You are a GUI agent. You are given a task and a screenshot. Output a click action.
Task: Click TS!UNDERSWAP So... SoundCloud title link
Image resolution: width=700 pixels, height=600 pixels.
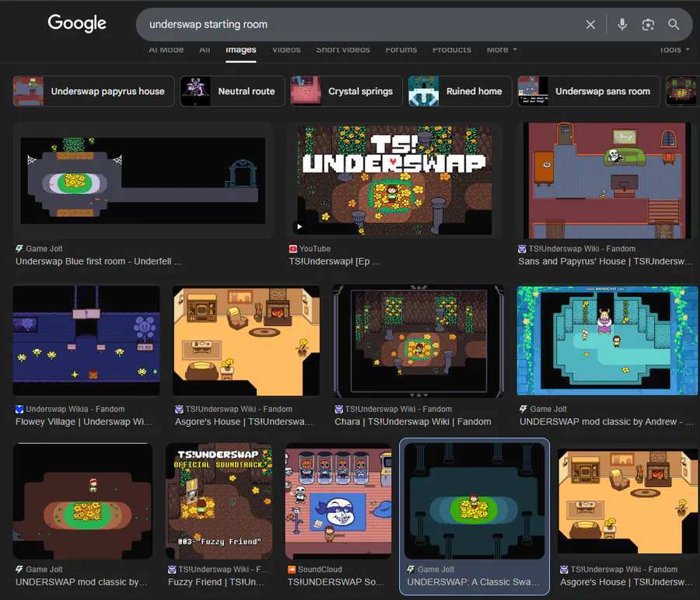336,582
